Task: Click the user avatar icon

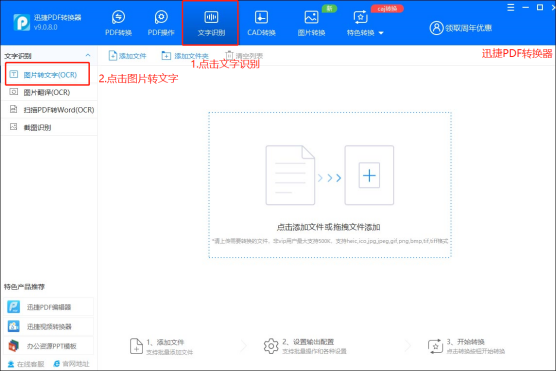Action: [436, 28]
